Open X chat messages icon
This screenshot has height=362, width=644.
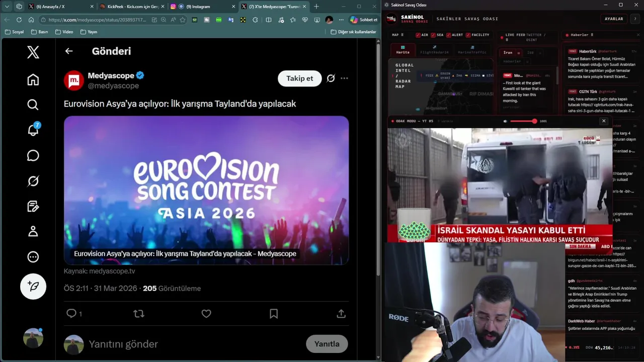pos(33,155)
